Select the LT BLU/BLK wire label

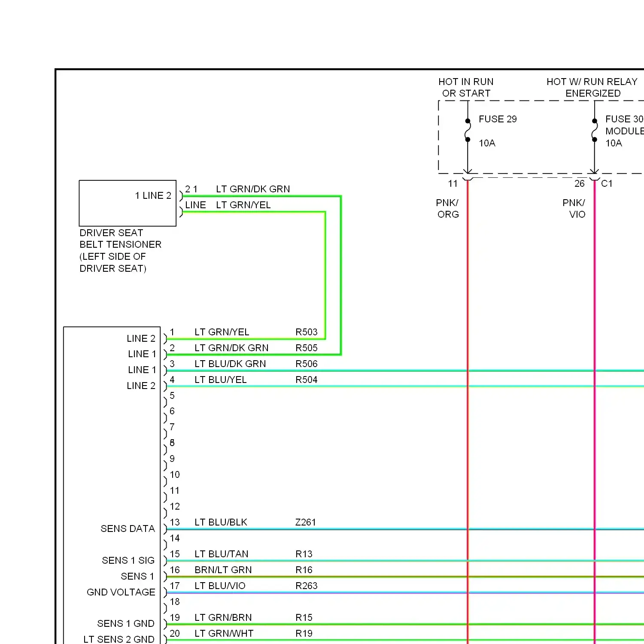(221, 522)
